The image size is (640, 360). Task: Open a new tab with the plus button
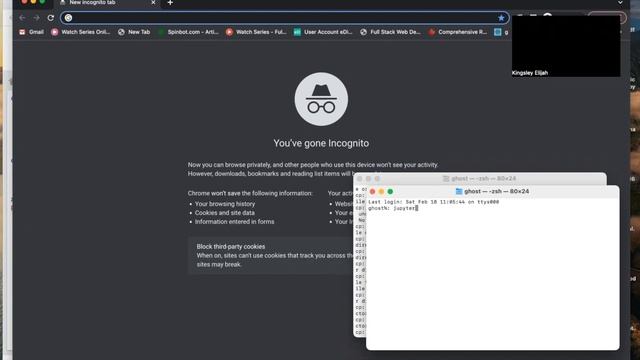click(x=170, y=3)
